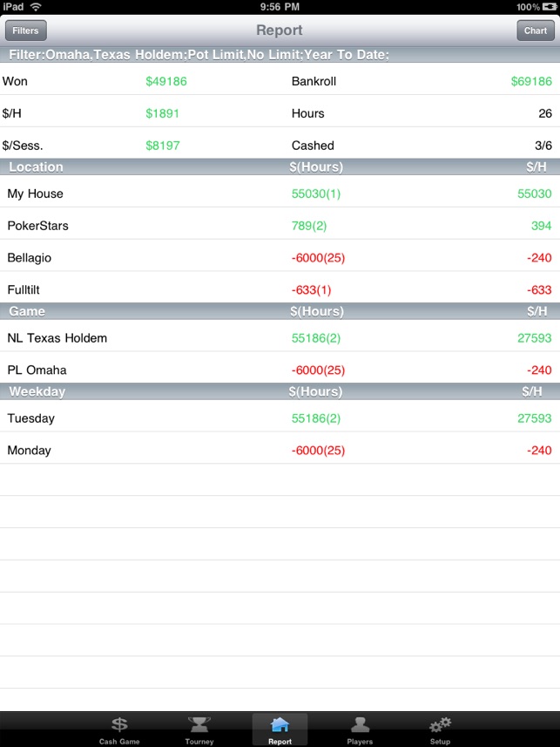
Task: Open the Setup gears icon
Action: point(440,725)
